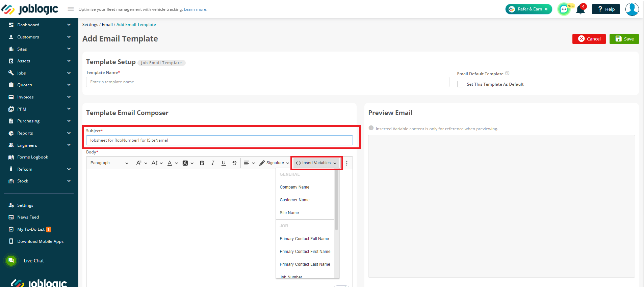Image resolution: width=644 pixels, height=287 pixels.
Task: Check Set This Template As Default
Action: (460, 84)
